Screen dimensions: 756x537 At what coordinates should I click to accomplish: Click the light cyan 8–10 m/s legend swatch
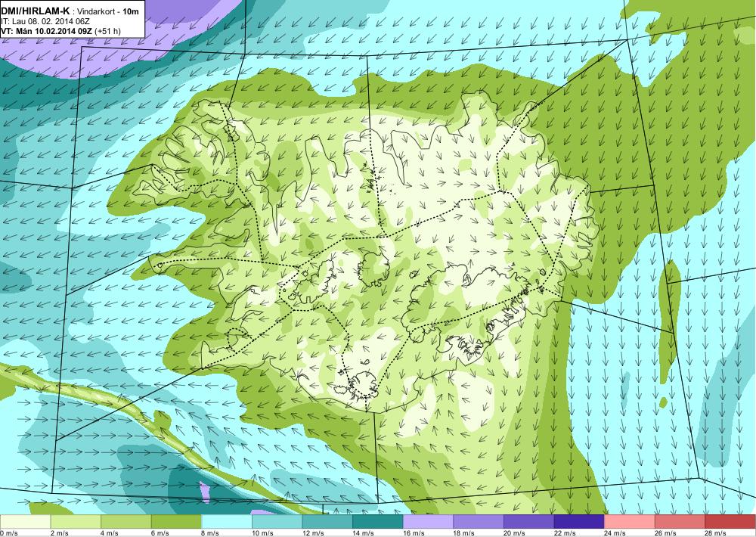coord(227,522)
